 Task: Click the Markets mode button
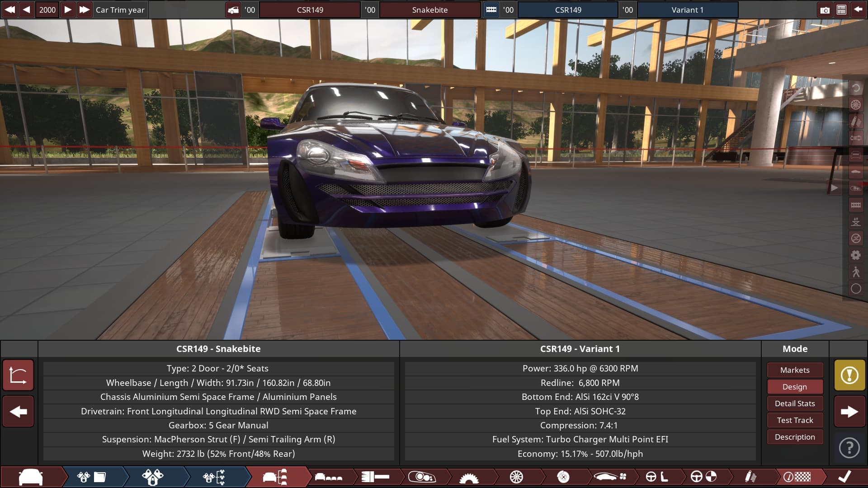coord(795,370)
